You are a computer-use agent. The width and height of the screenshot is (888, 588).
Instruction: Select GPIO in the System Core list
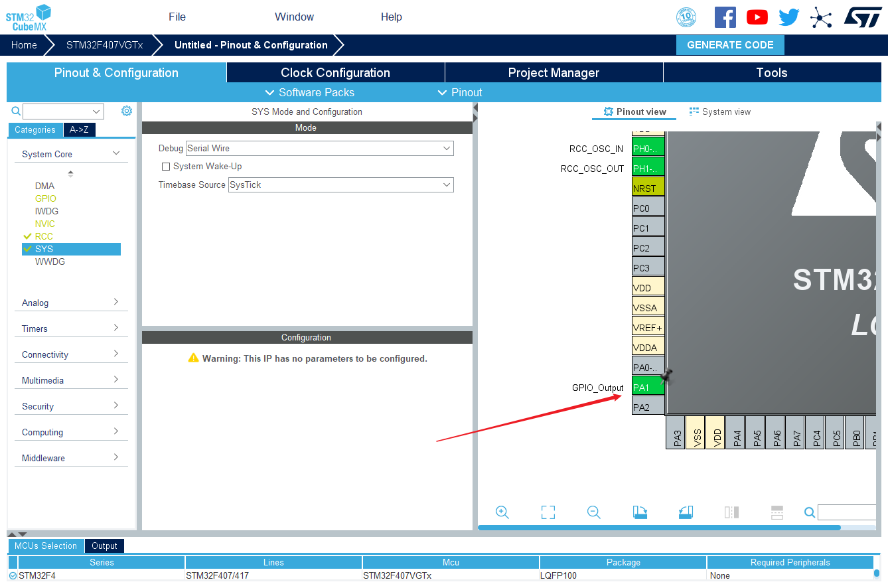click(x=46, y=198)
